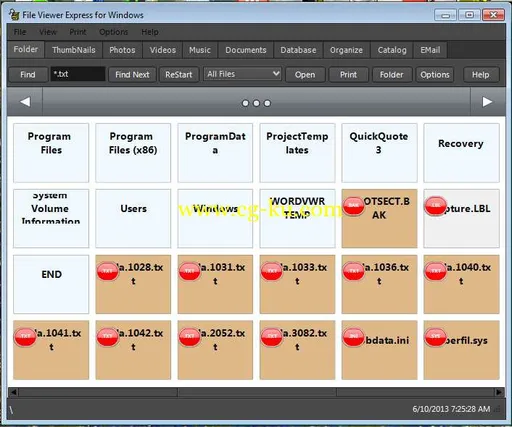This screenshot has width=512, height=427.
Task: Select the middle page indicator dot
Action: [256, 103]
